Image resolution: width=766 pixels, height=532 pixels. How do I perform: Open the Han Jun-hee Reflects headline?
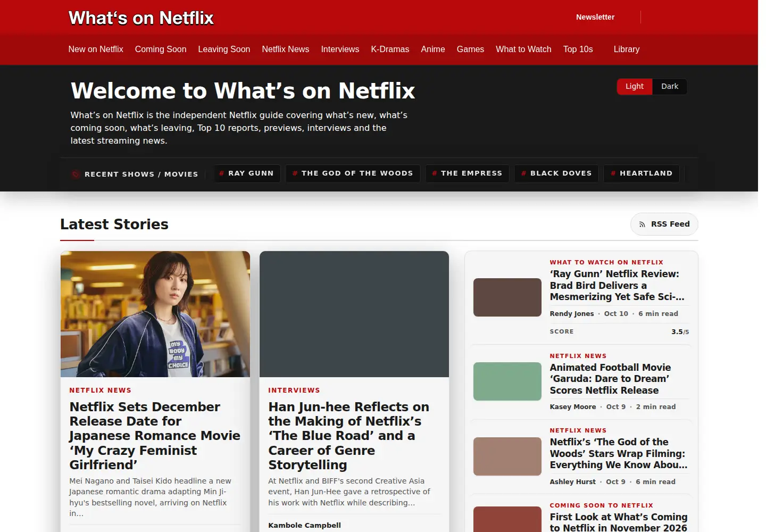[349, 436]
